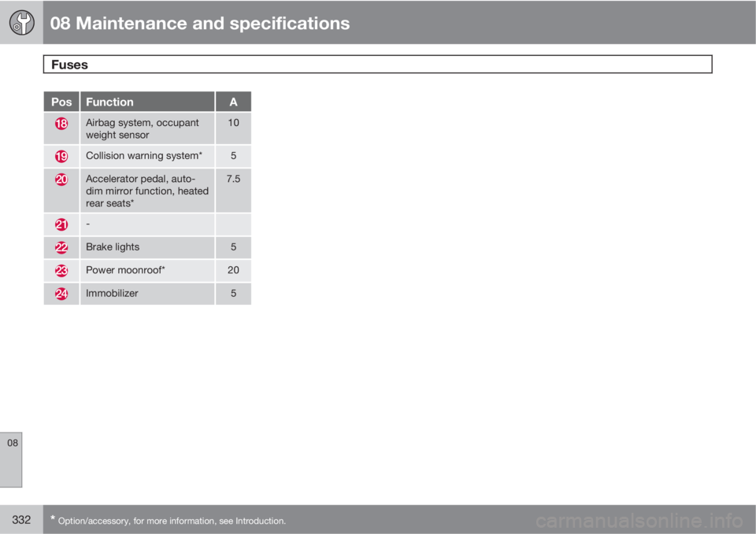Select the red fuse position 24 badge
Viewport: 756px width, 534px height.
(x=61, y=293)
